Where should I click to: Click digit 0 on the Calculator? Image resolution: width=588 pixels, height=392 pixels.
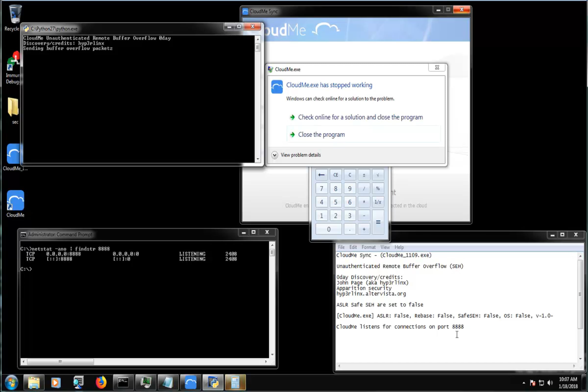tap(329, 229)
